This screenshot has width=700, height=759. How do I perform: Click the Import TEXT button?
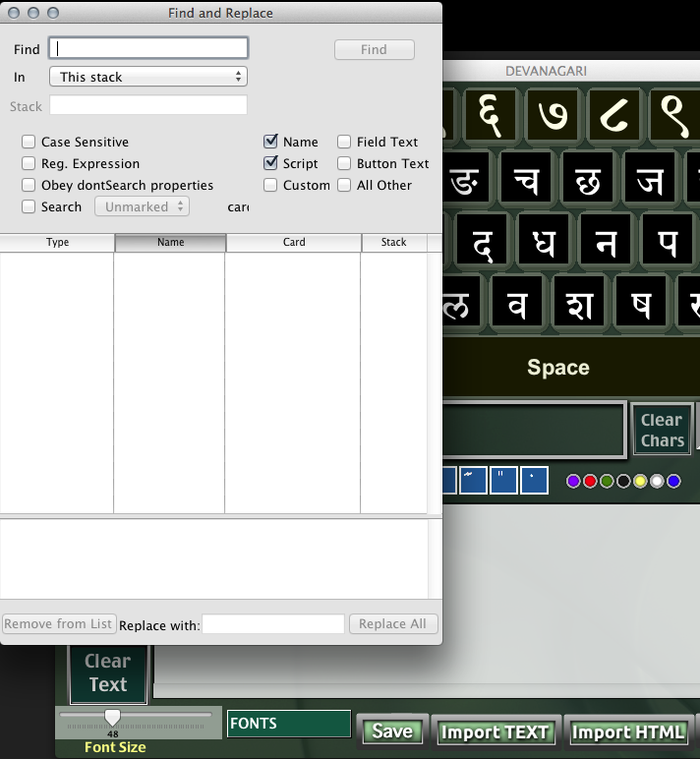496,731
